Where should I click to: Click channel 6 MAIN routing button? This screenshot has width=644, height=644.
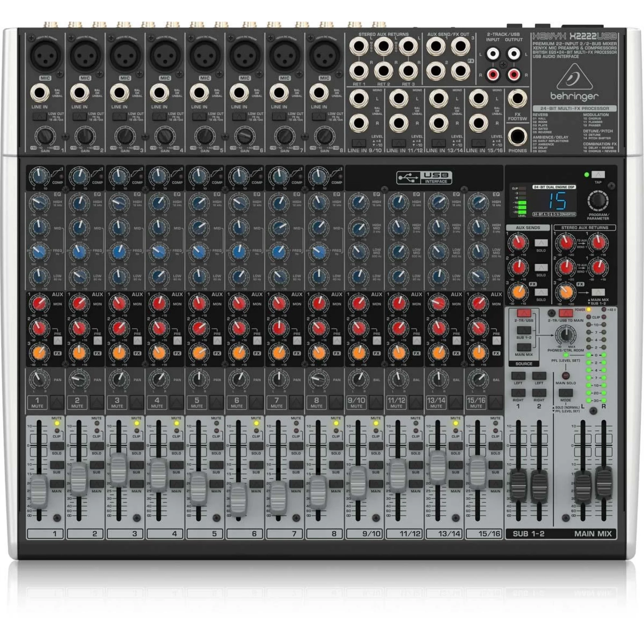256,484
